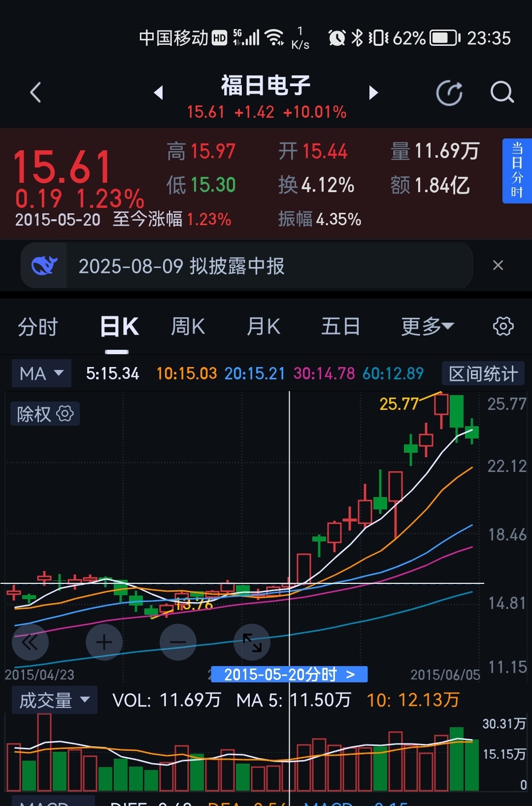Switch to the 周K chart
This screenshot has width=532, height=806.
coord(188,327)
